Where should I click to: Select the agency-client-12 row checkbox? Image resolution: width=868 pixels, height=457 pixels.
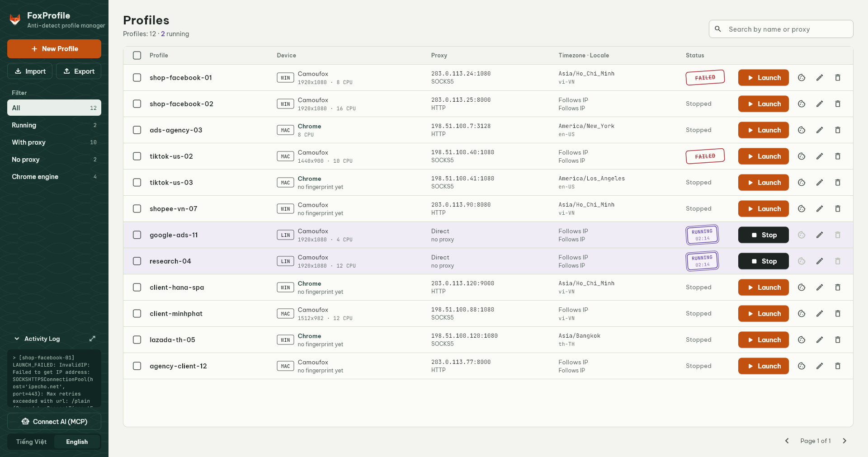[x=137, y=366]
